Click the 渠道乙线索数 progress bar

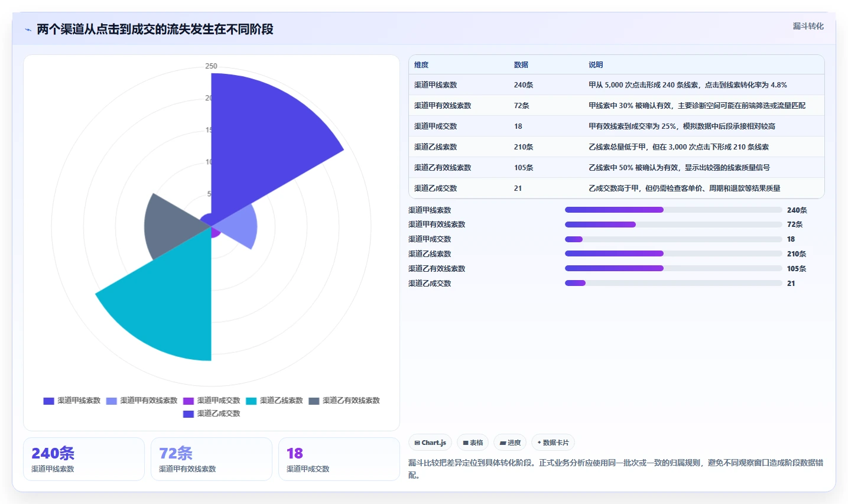coord(674,253)
